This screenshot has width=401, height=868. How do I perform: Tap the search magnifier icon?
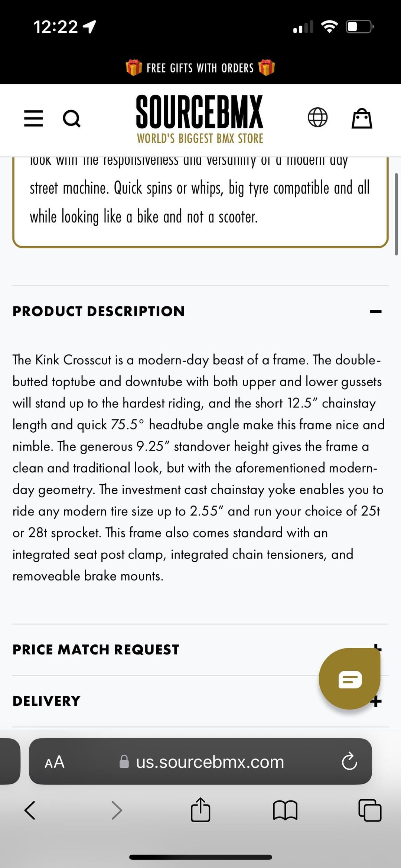click(72, 119)
